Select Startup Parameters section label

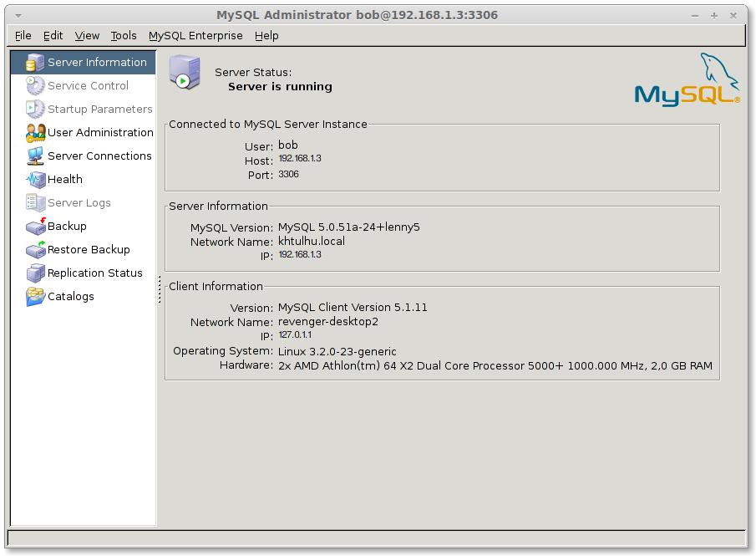point(99,109)
